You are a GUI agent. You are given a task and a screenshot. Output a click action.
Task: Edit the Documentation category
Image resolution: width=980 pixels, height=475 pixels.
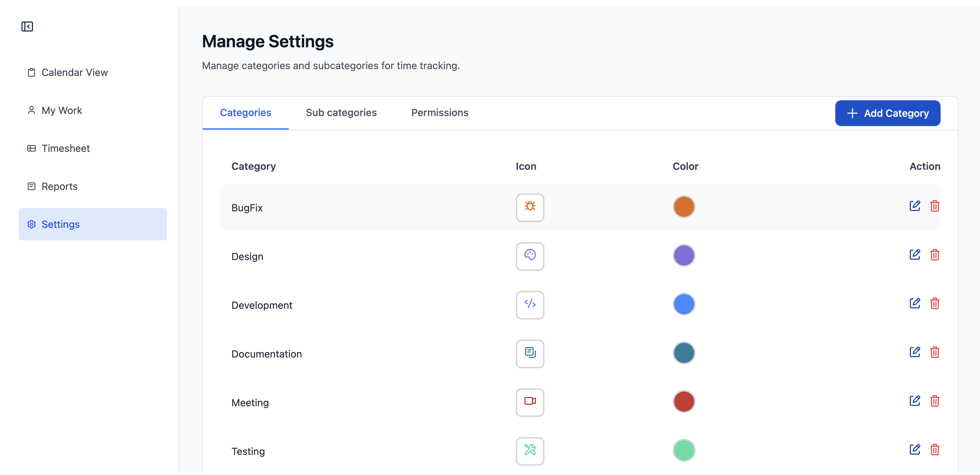pos(914,352)
